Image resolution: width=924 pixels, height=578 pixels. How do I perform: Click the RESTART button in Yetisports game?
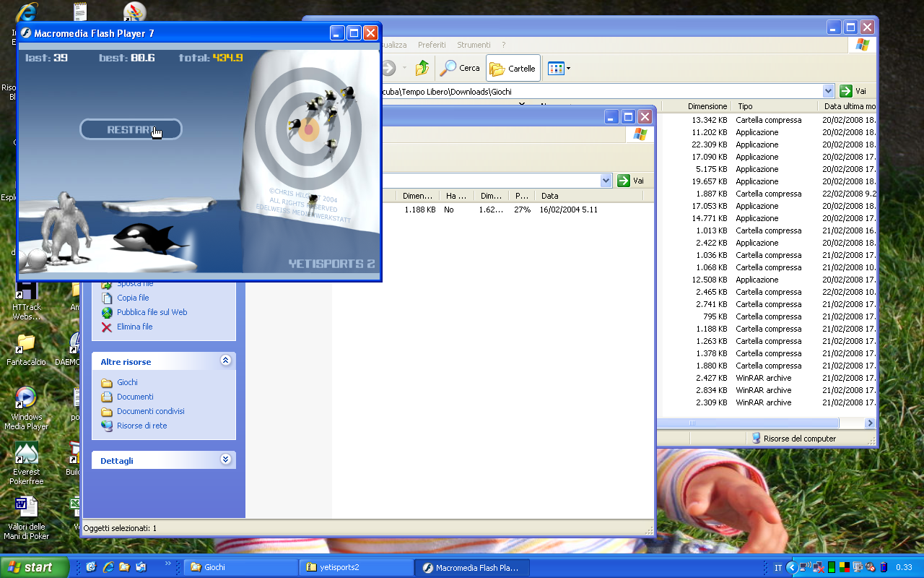point(131,129)
